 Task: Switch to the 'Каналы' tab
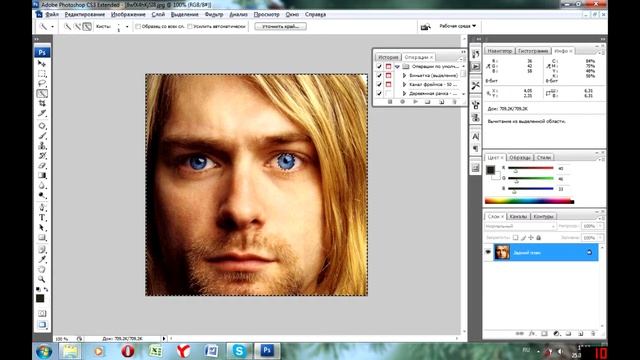point(518,216)
